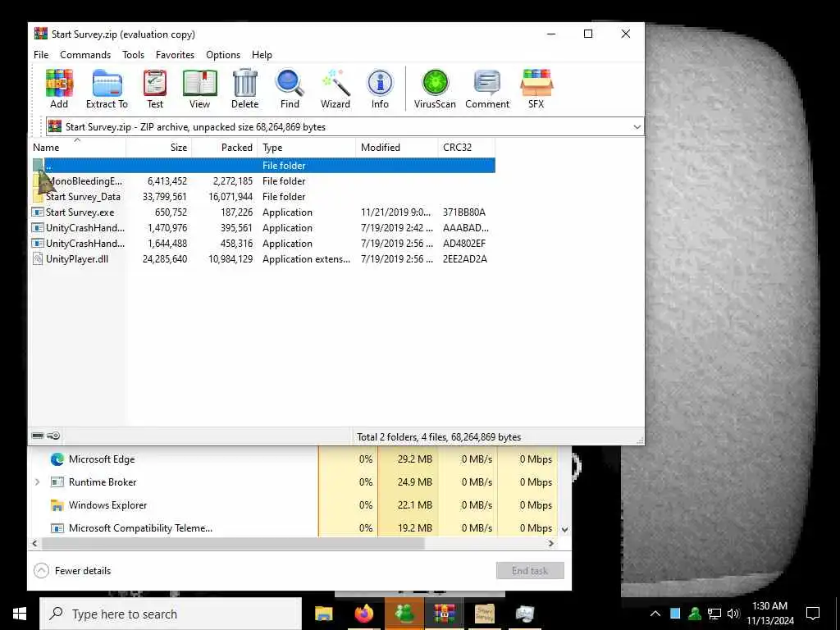Open the Favorites menu
The image size is (840, 630).
click(175, 55)
